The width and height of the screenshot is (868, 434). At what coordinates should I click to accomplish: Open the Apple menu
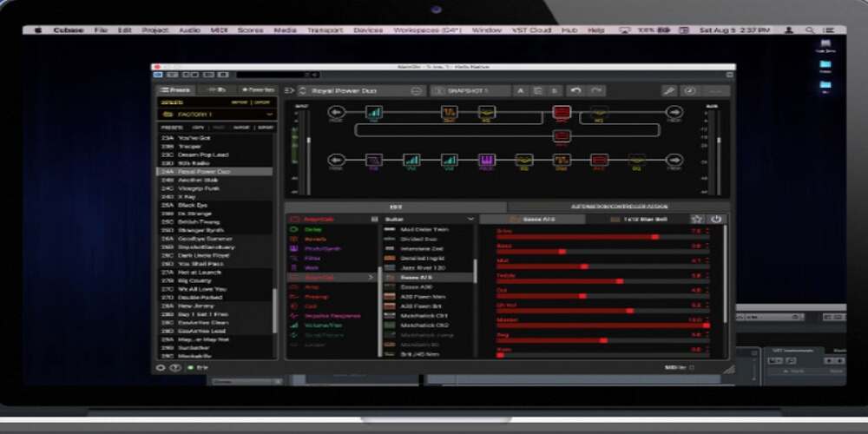(38, 30)
